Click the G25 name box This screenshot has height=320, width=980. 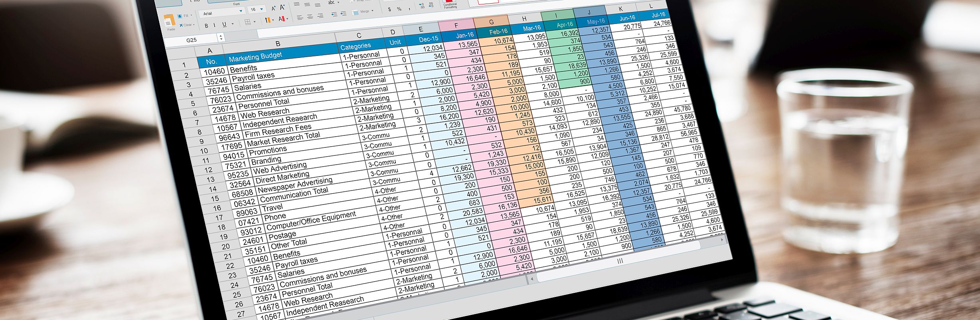click(x=191, y=40)
